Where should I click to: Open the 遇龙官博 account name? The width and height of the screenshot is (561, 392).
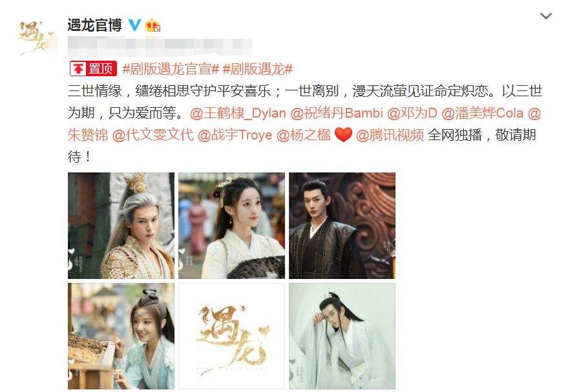pos(95,25)
